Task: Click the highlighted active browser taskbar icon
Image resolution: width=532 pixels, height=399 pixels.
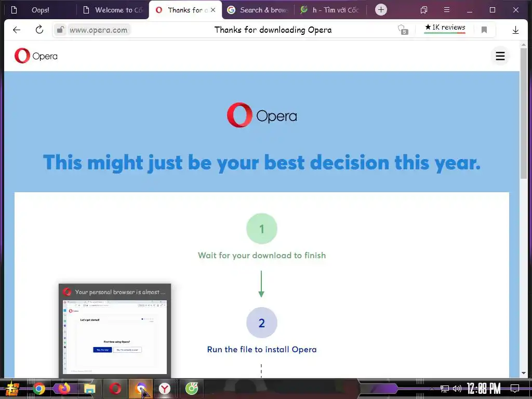Action: (140, 389)
